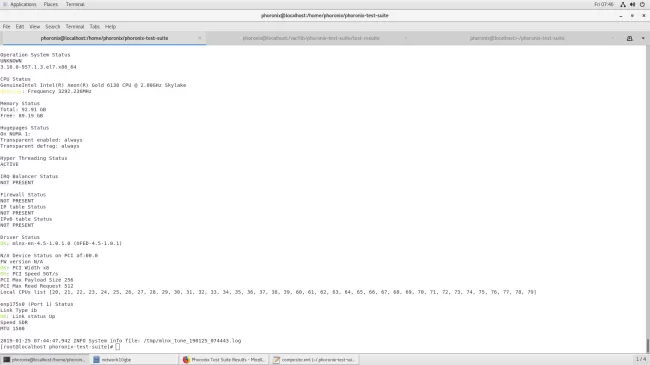
Task: Open the Tabs menu
Action: coord(95,27)
